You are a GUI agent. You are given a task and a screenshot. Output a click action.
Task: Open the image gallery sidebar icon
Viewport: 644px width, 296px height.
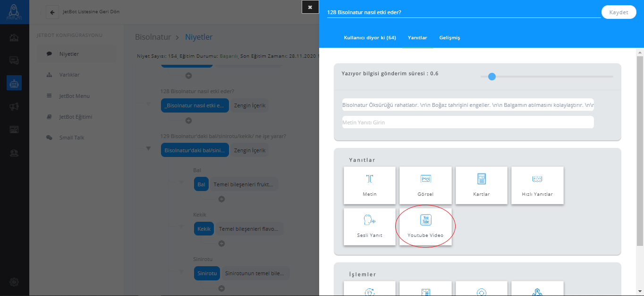[14, 129]
